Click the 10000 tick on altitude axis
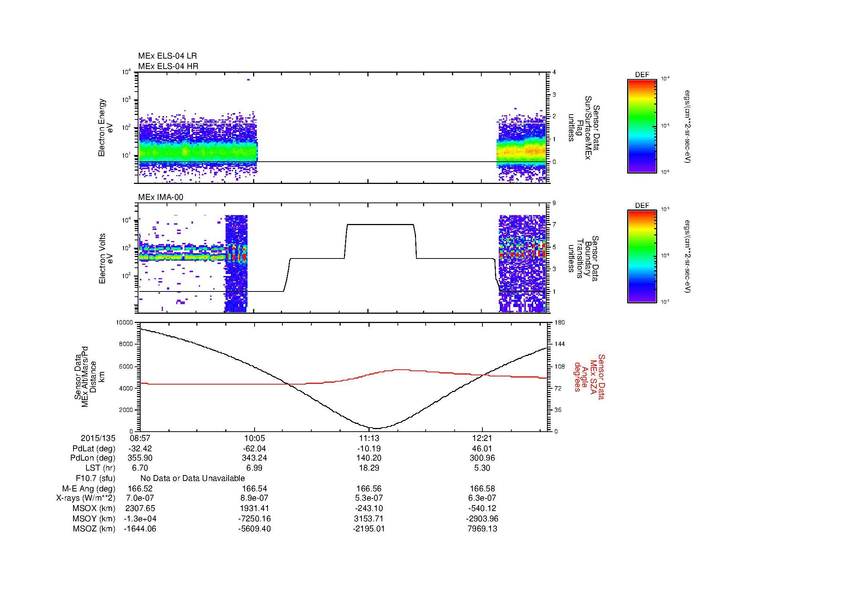Viewport: 868px width, 613px height. click(125, 323)
